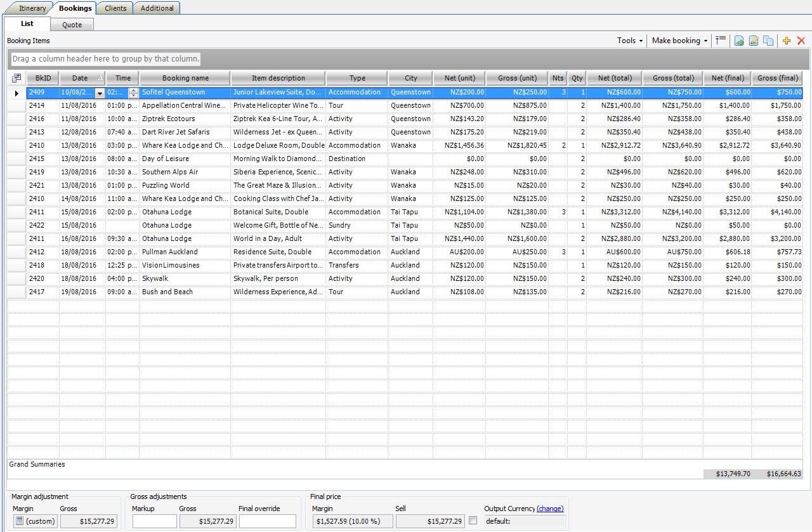Screen dimensions: 812x532
Task: Open the date picker dropdown in the selected row
Action: click(100, 93)
